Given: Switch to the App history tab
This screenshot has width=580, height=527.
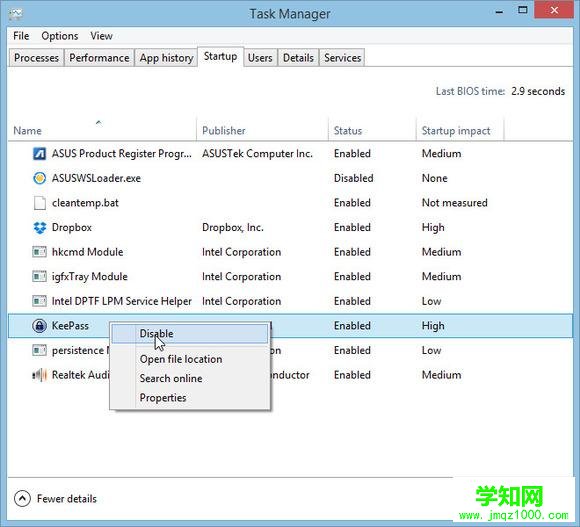Looking at the screenshot, I should [166, 58].
